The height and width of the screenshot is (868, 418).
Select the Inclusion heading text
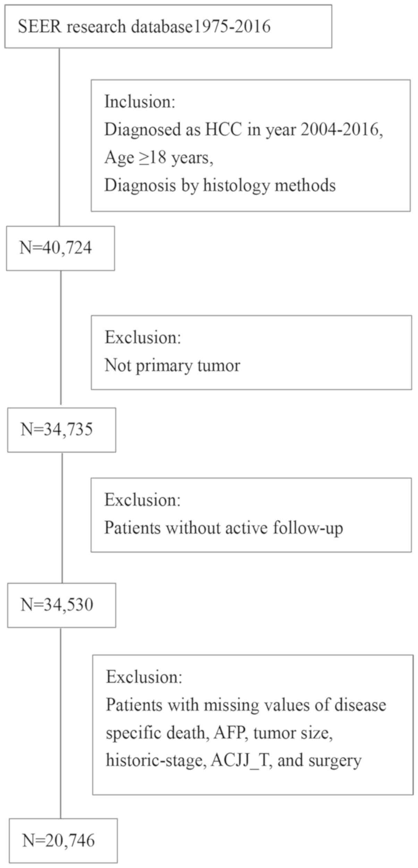140,102
